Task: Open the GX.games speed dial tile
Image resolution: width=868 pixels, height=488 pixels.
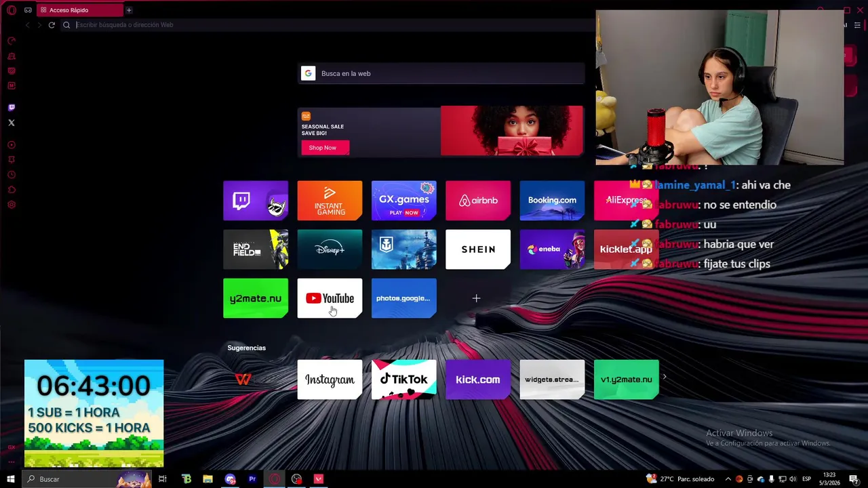Action: click(403, 201)
